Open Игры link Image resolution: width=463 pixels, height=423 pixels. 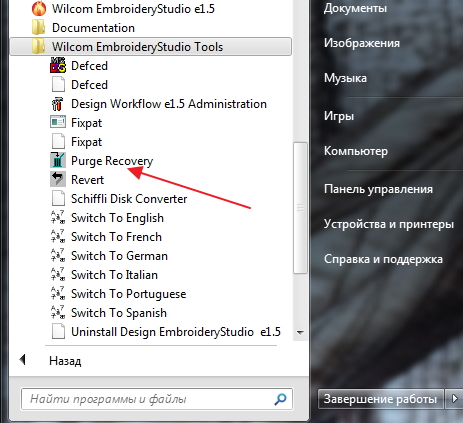point(339,116)
